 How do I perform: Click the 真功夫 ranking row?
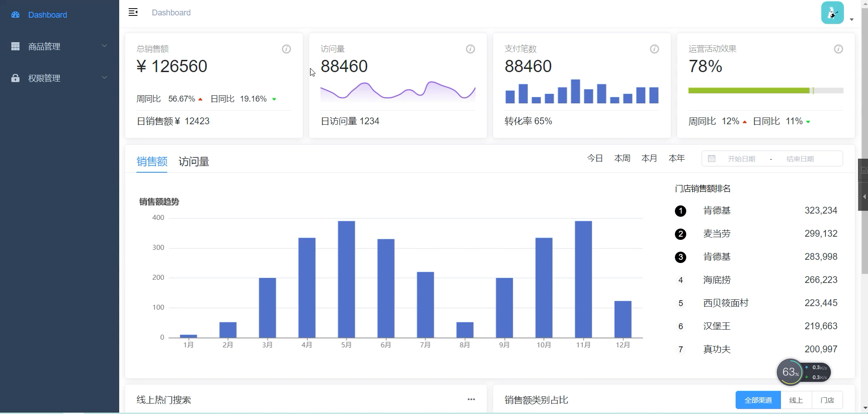point(756,349)
